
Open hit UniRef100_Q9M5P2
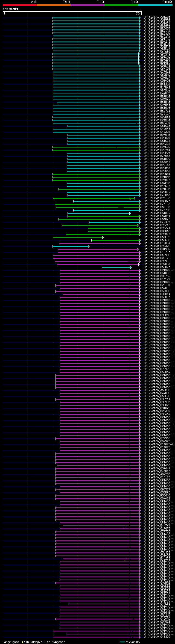157,54
